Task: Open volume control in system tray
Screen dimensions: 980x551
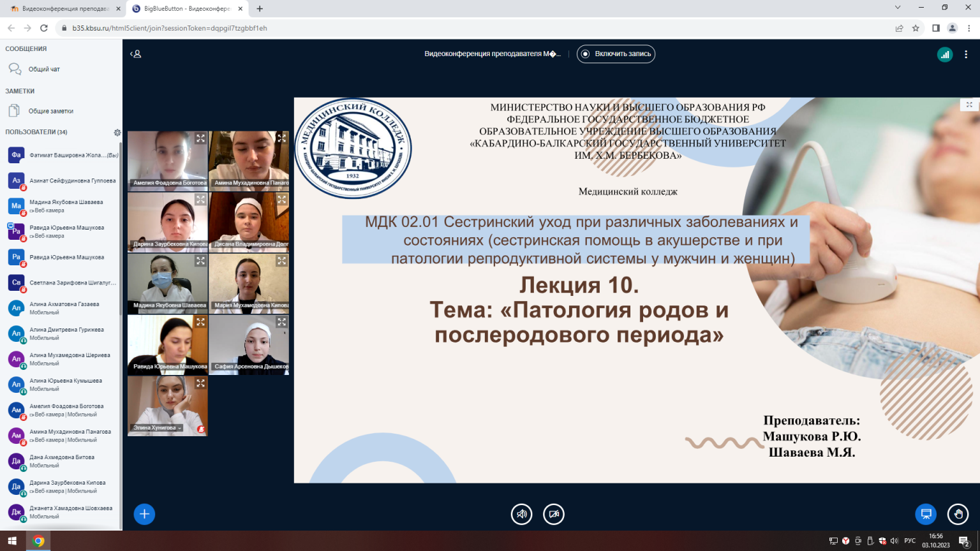Action: (x=894, y=541)
